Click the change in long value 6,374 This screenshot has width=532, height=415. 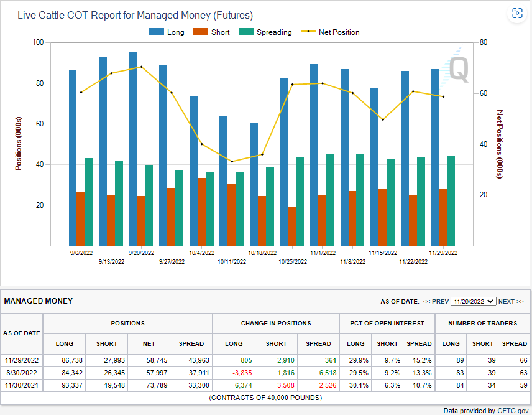coord(244,386)
